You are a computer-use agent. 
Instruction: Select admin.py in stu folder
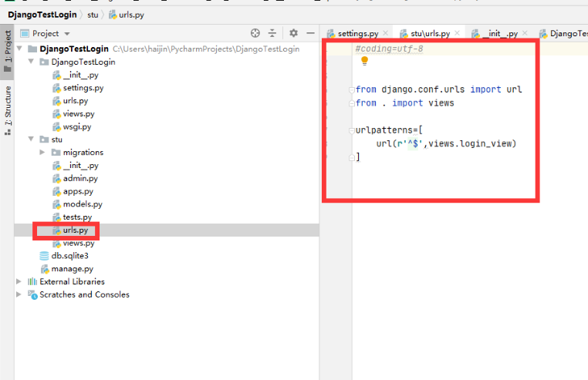[x=80, y=178]
